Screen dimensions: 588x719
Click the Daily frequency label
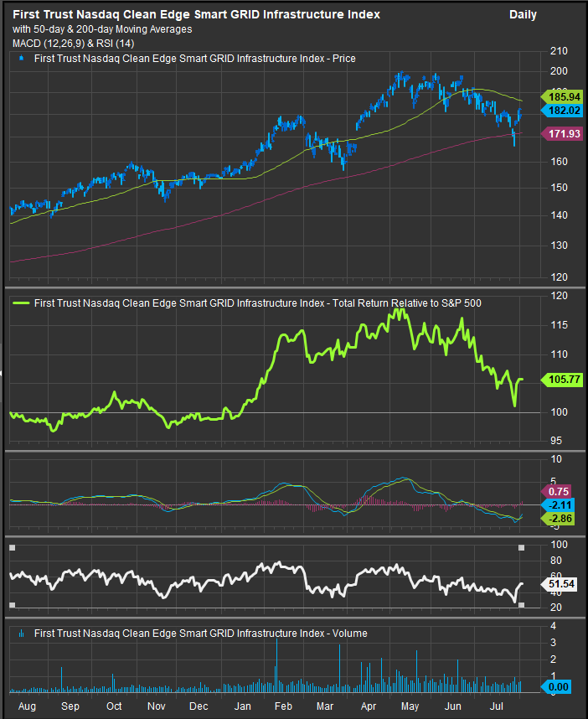[523, 15]
